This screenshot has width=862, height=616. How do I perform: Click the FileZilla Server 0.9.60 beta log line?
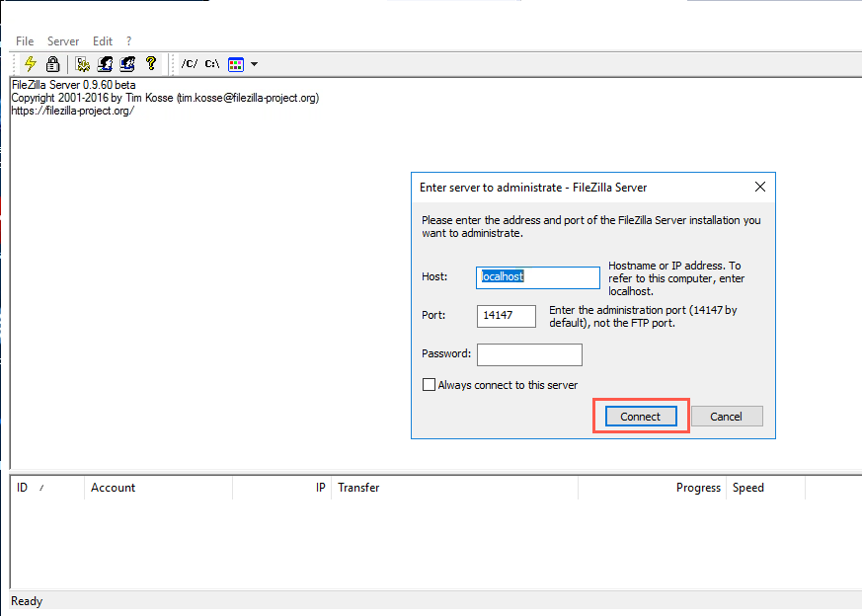(74, 85)
